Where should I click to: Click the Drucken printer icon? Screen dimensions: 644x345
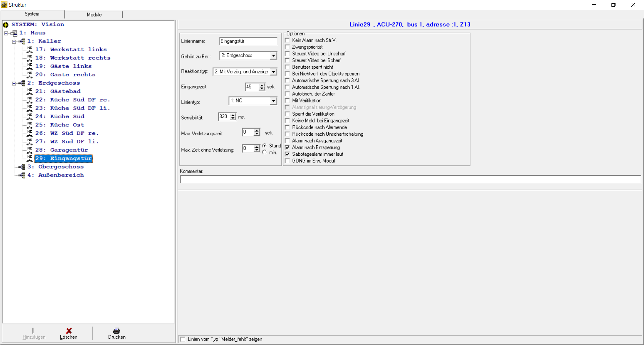coord(116,331)
